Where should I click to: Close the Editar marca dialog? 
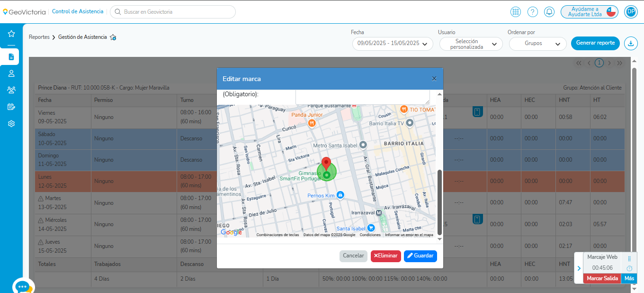pos(434,79)
